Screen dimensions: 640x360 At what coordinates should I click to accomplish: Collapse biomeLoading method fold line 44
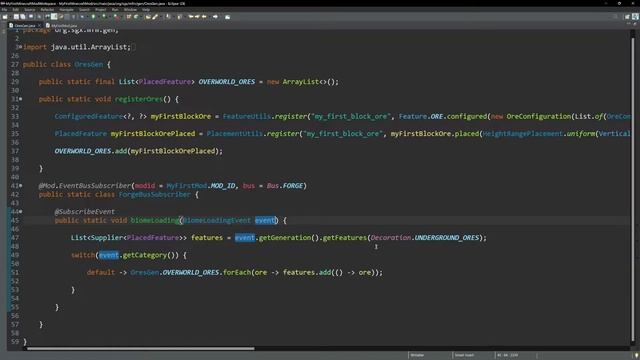21,211
